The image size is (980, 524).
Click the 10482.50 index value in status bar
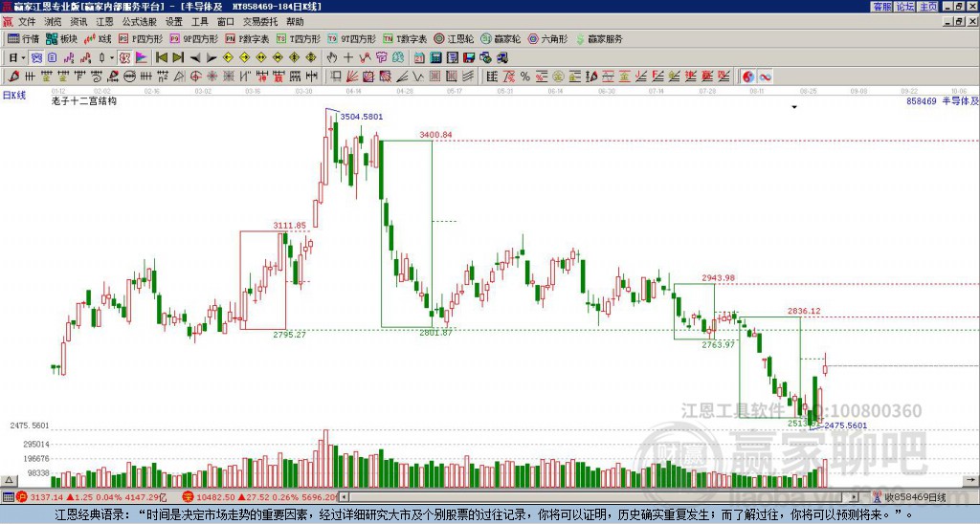pyautogui.click(x=213, y=497)
